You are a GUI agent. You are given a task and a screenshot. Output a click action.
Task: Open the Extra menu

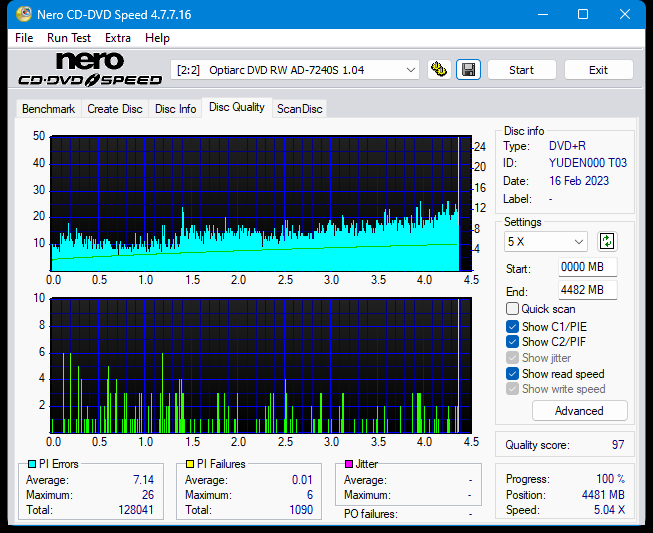[118, 38]
